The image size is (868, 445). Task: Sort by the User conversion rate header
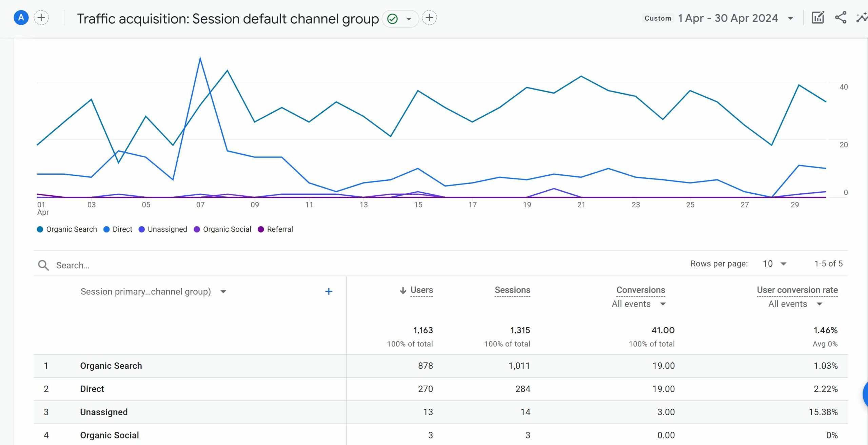pyautogui.click(x=797, y=290)
